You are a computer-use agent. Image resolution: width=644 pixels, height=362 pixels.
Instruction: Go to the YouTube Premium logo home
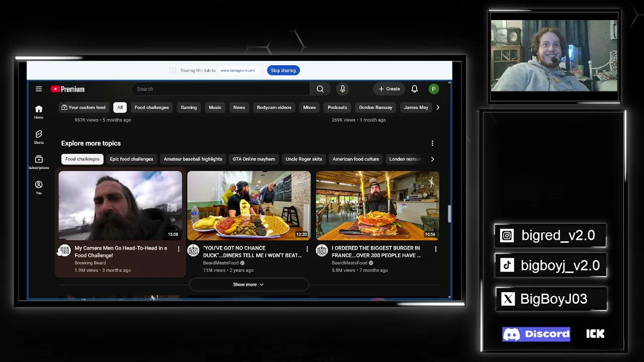(67, 89)
